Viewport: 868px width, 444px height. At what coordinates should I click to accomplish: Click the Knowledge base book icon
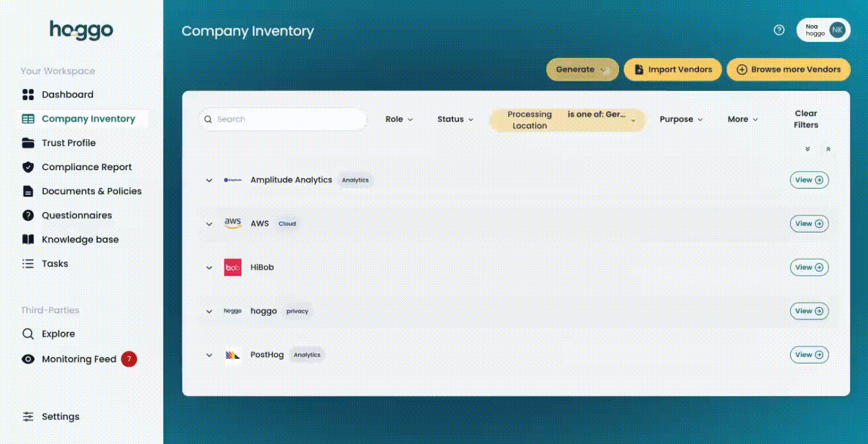pos(28,239)
